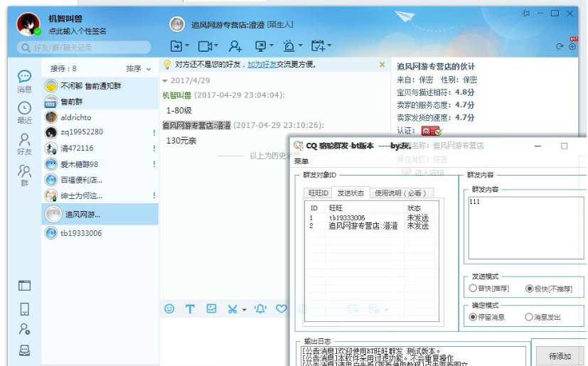588x366 pixels.
Task: Click the font T icon in message toolbar
Action: (190, 308)
